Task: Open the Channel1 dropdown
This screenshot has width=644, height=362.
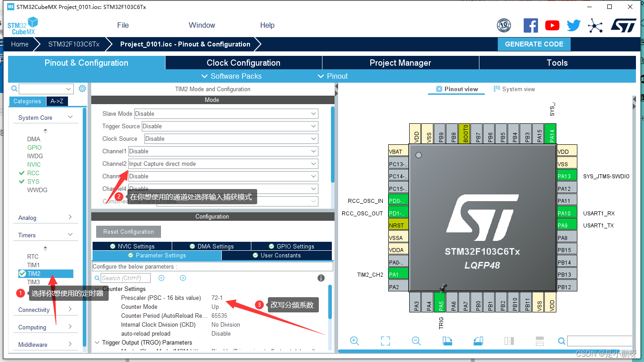Action: coord(223,151)
